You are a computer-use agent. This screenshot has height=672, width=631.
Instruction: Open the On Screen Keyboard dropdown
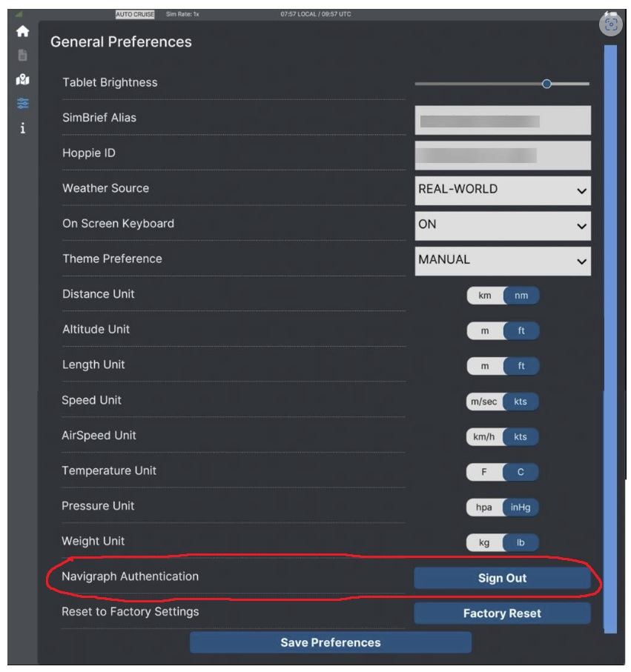click(x=502, y=226)
